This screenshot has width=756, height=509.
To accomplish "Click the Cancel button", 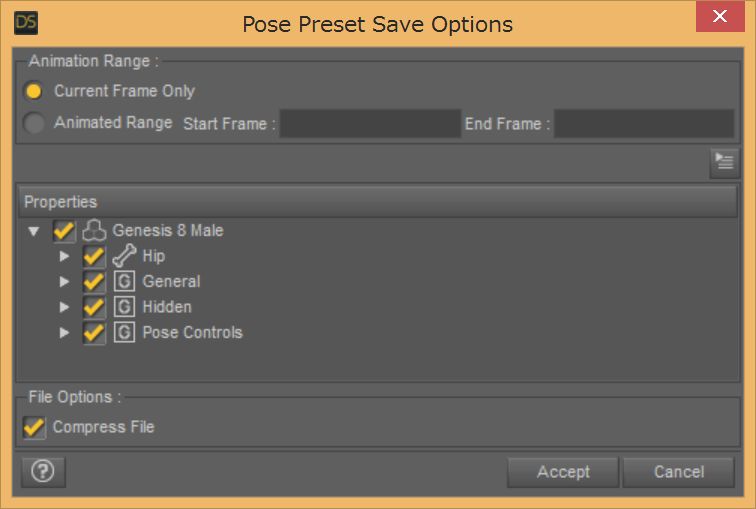I will [x=678, y=472].
